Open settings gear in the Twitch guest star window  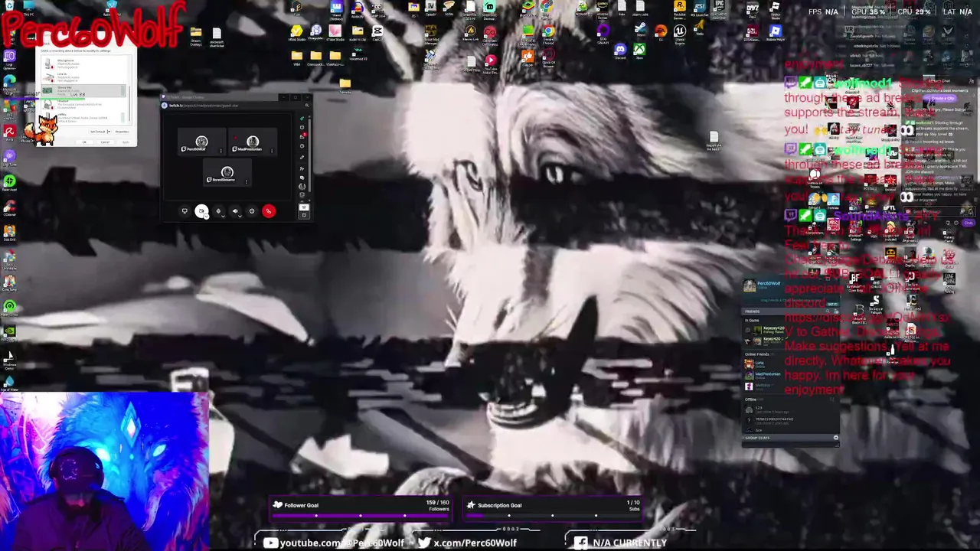(x=252, y=210)
